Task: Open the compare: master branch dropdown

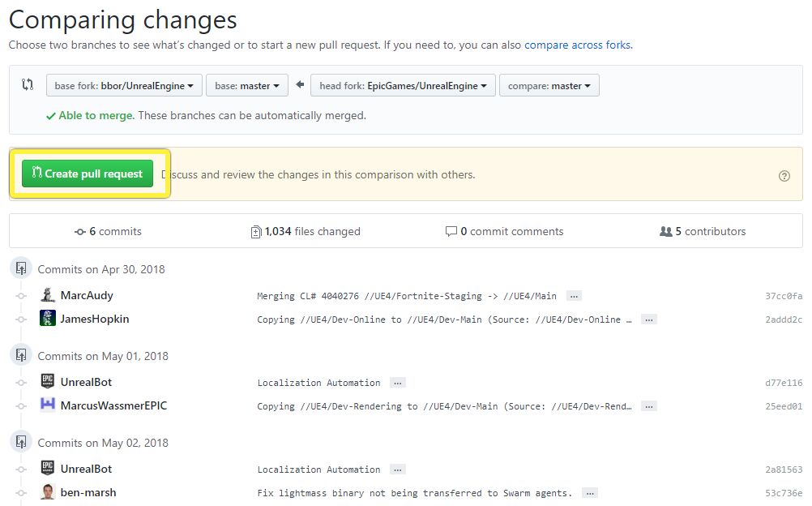Action: (549, 86)
